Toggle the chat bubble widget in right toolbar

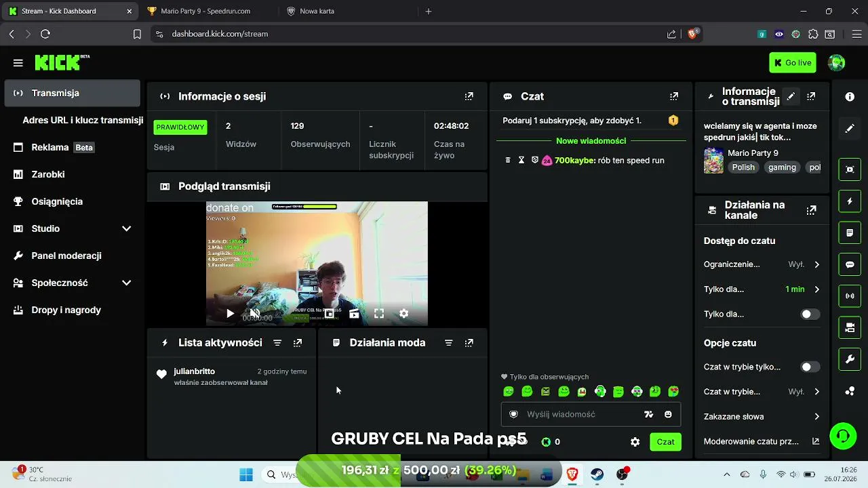(x=850, y=264)
